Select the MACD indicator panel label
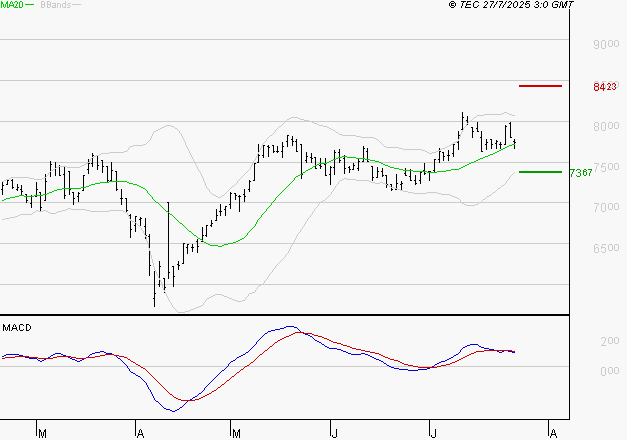627x440 pixels. 17,327
